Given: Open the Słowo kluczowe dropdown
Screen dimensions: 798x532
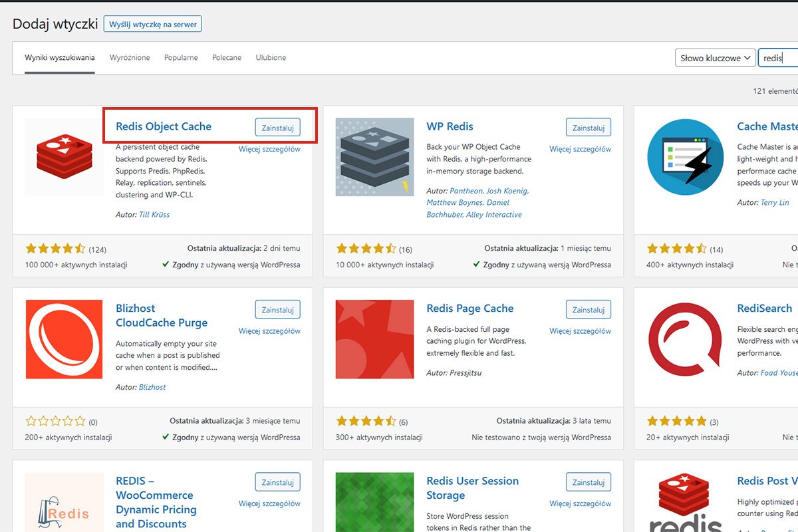Looking at the screenshot, I should (x=715, y=58).
